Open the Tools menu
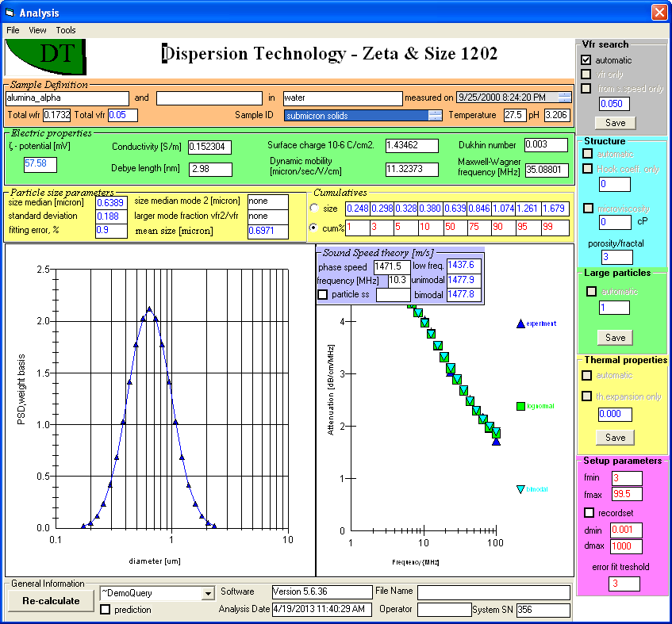672x624 pixels. [x=66, y=30]
